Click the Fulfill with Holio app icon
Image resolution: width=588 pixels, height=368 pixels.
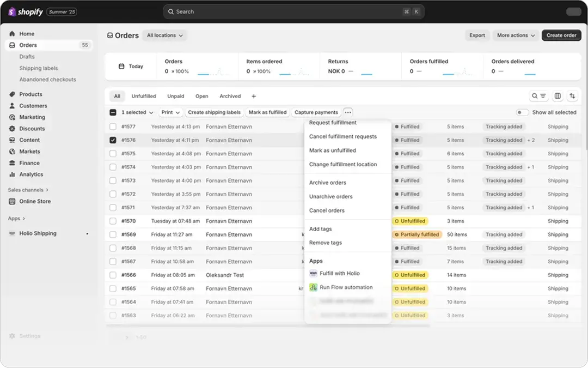tap(313, 274)
